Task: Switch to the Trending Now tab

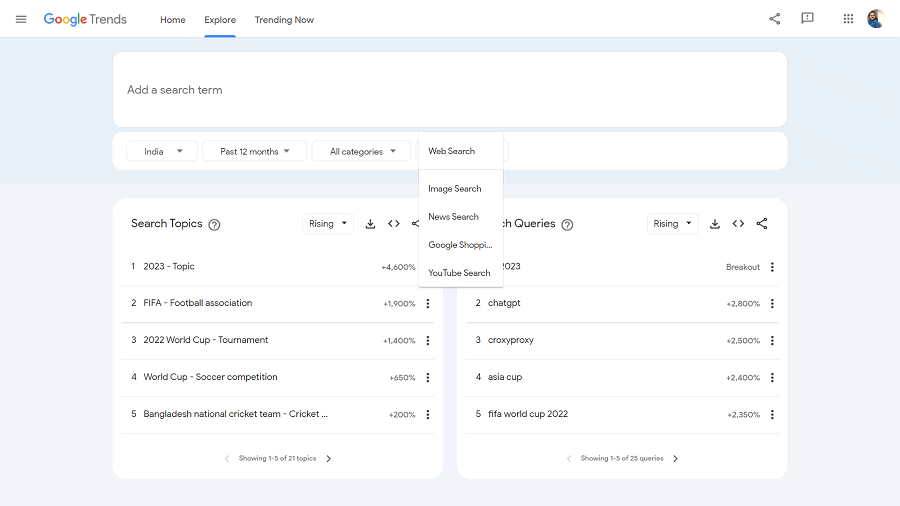Action: point(284,20)
